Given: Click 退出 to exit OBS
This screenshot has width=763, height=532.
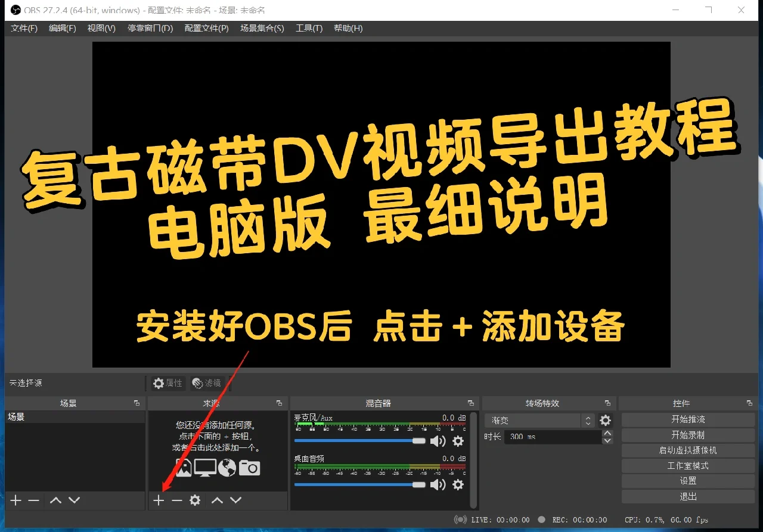Looking at the screenshot, I should (x=688, y=496).
